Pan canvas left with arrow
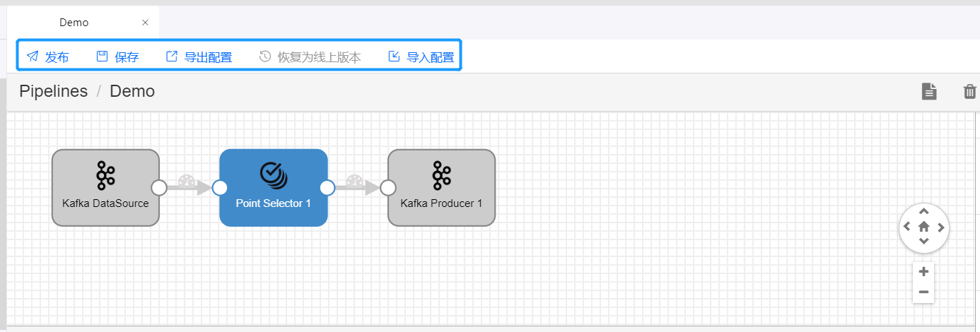This screenshot has width=980, height=332. 907,227
